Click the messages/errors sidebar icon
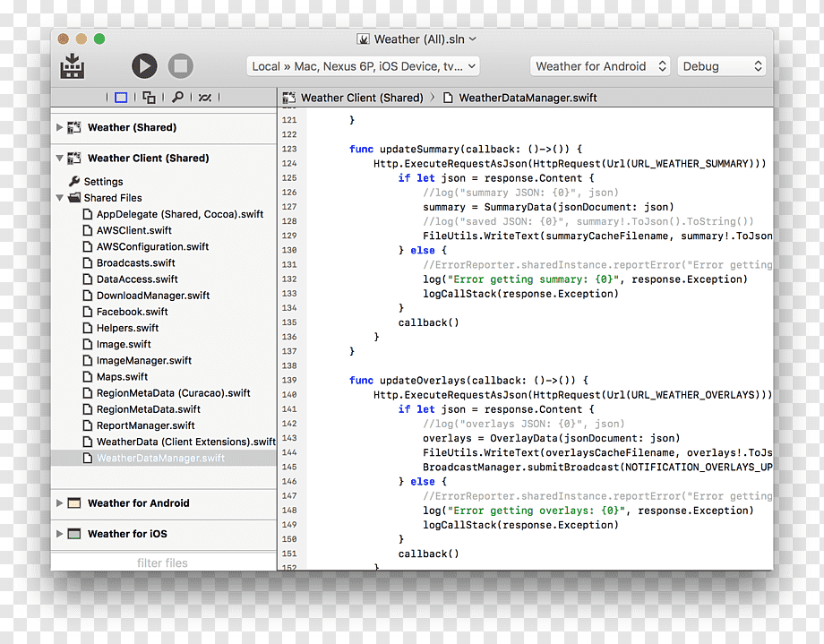The width and height of the screenshot is (824, 644). (205, 98)
